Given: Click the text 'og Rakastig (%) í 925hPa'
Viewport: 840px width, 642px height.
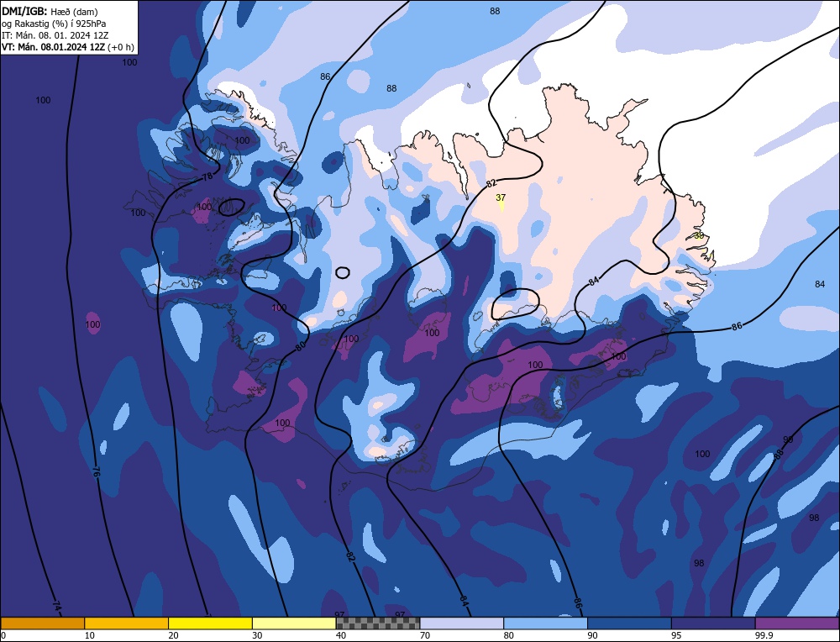Looking at the screenshot, I should [54, 24].
